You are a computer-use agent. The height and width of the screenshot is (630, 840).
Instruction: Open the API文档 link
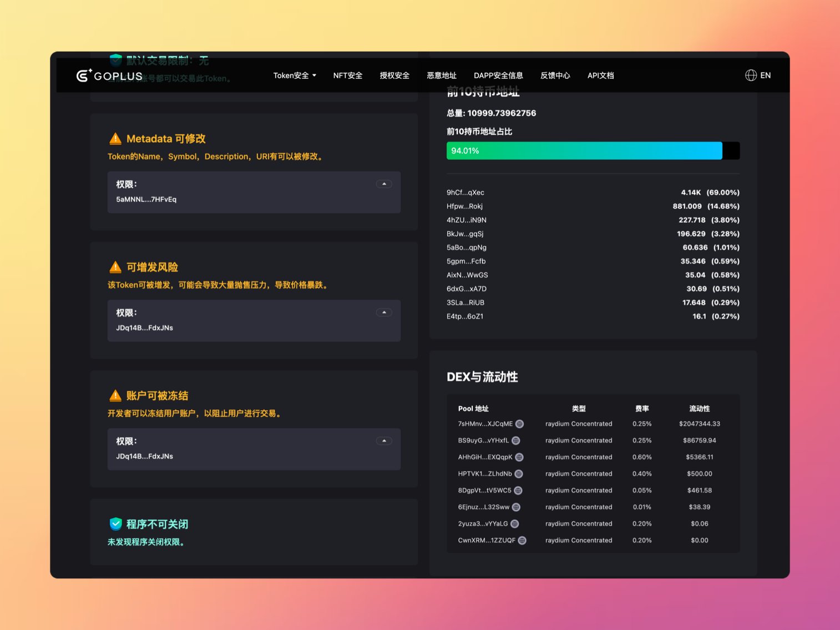(600, 75)
